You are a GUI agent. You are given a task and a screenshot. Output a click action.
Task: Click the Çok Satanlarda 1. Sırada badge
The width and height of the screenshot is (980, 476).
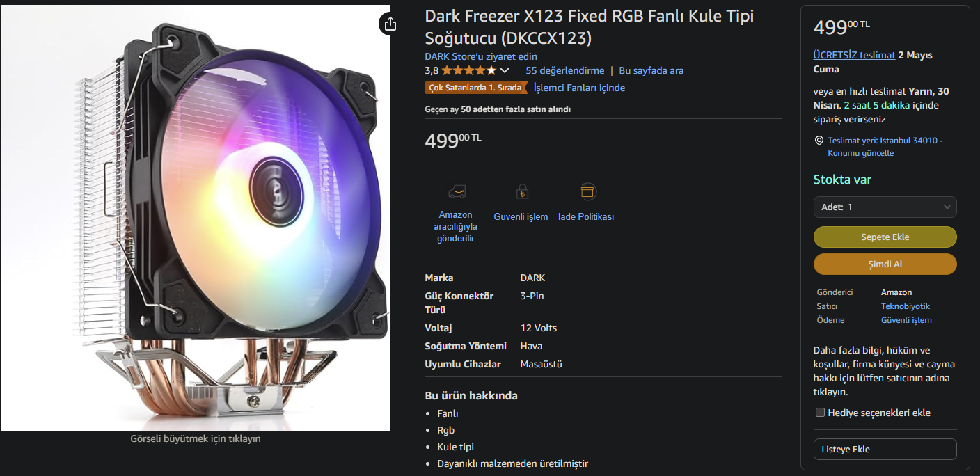coord(476,88)
